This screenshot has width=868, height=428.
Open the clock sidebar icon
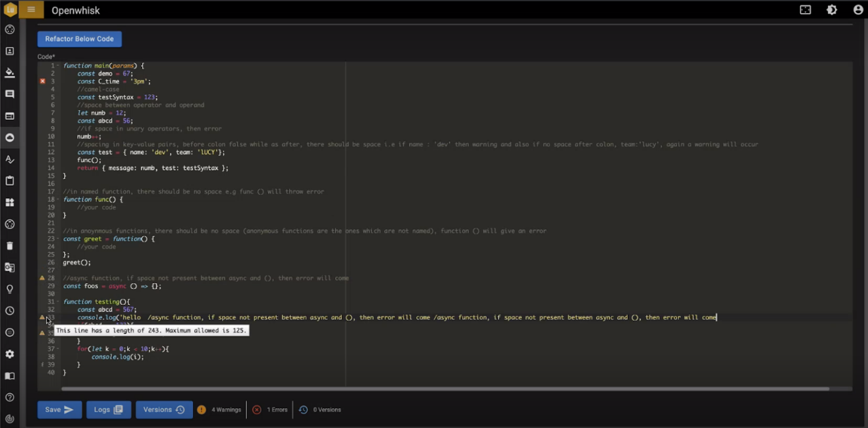[10, 311]
